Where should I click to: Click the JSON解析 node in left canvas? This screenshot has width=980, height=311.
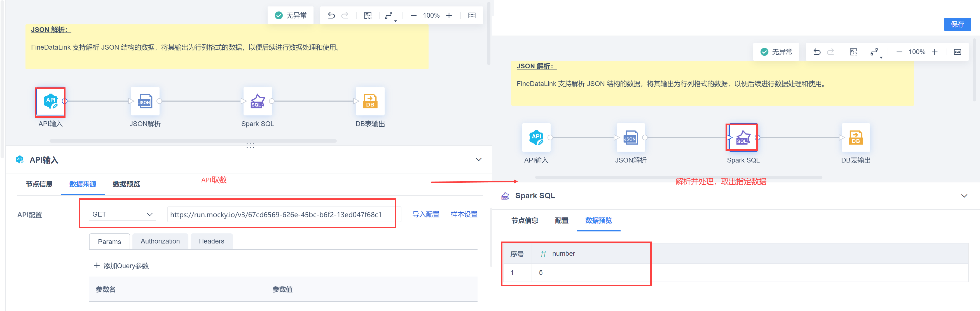(x=145, y=102)
